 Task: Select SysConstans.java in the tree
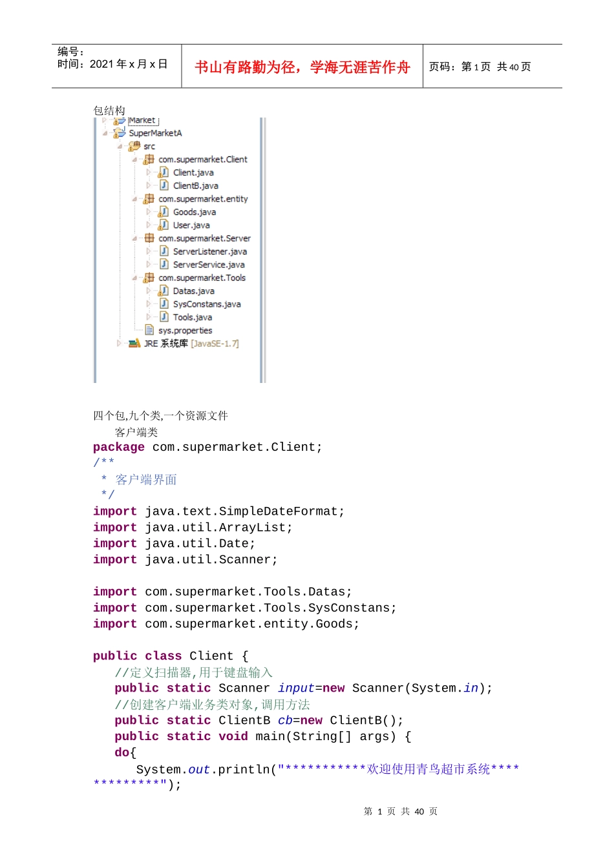click(x=206, y=304)
